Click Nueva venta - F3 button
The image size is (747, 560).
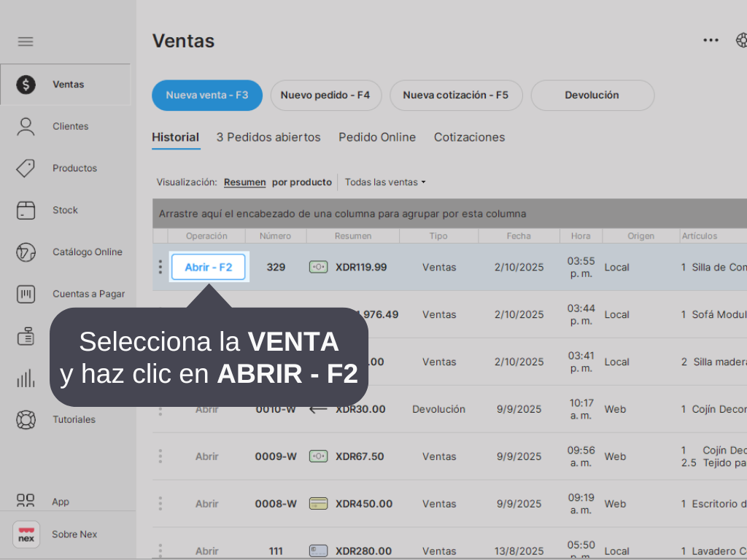(x=207, y=96)
